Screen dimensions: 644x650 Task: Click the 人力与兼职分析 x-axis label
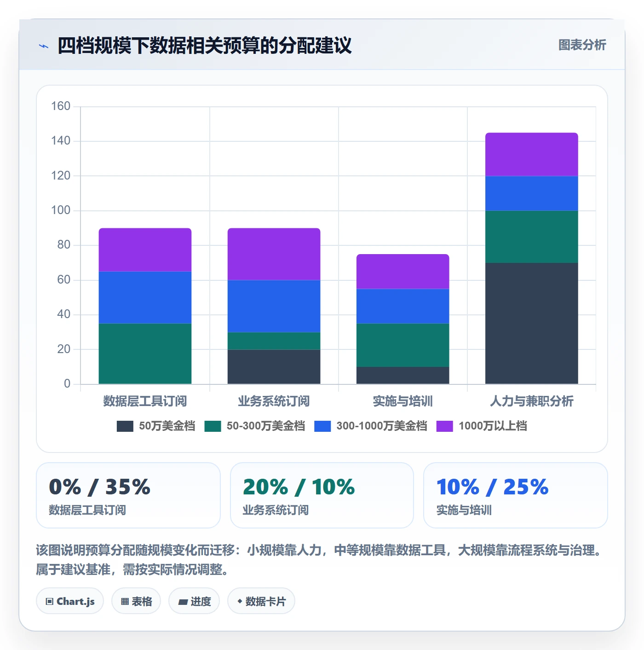pyautogui.click(x=531, y=401)
